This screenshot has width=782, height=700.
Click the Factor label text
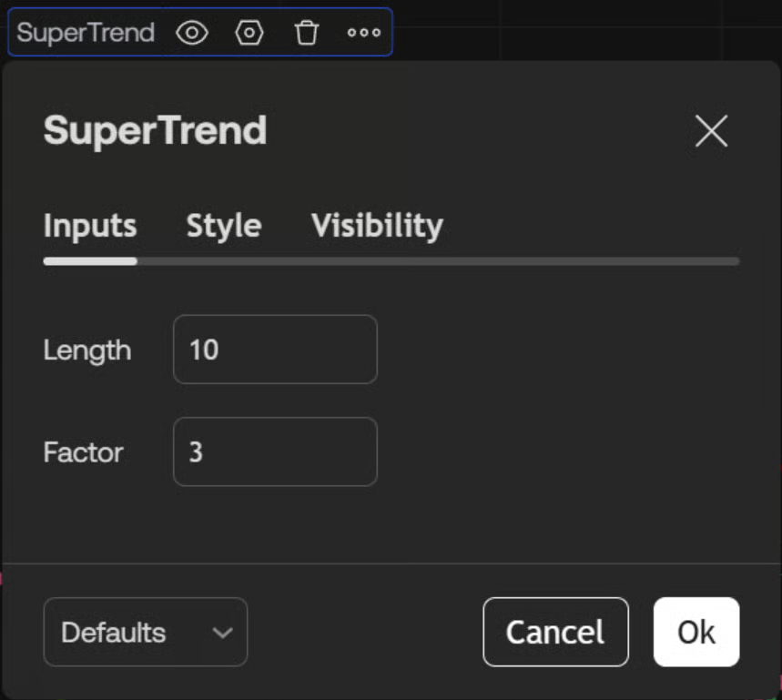point(83,452)
